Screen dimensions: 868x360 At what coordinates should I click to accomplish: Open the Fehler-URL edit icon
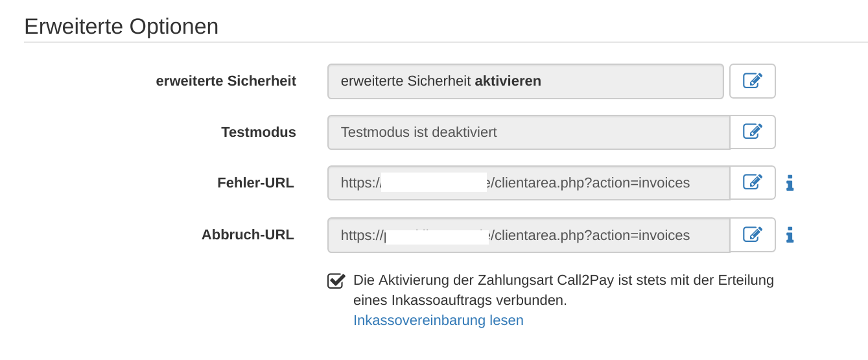(x=752, y=182)
